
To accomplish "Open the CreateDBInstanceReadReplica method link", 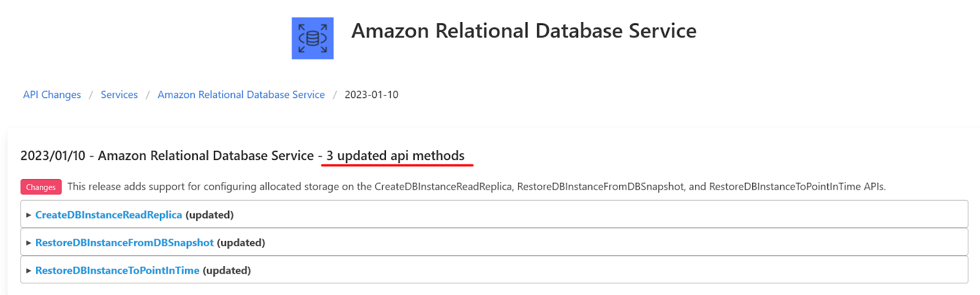I will [x=108, y=215].
